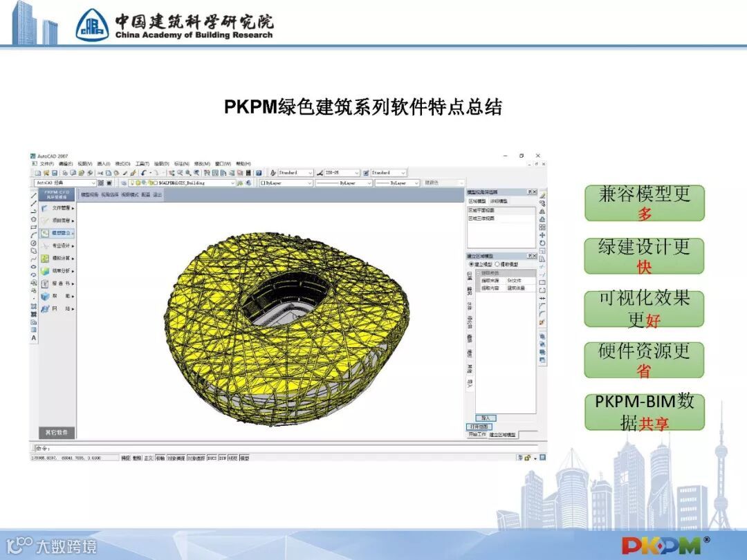
Task: Select the 提取模型 radio button
Action: [497, 264]
